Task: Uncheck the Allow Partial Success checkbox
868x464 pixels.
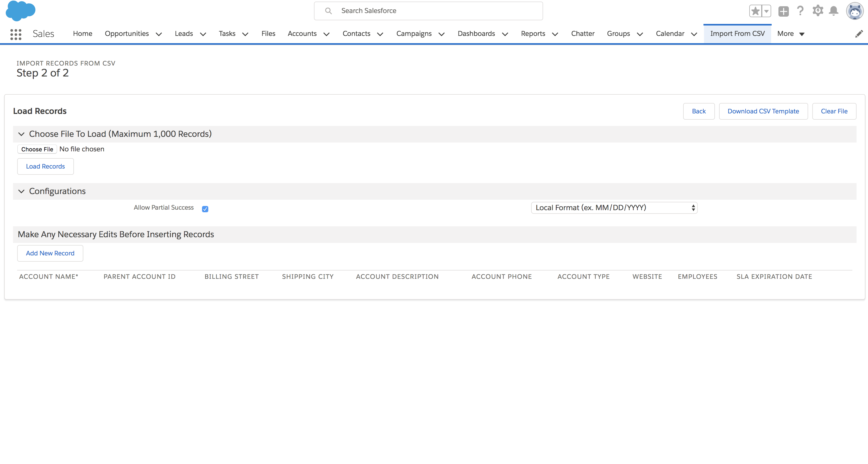Action: [x=205, y=209]
